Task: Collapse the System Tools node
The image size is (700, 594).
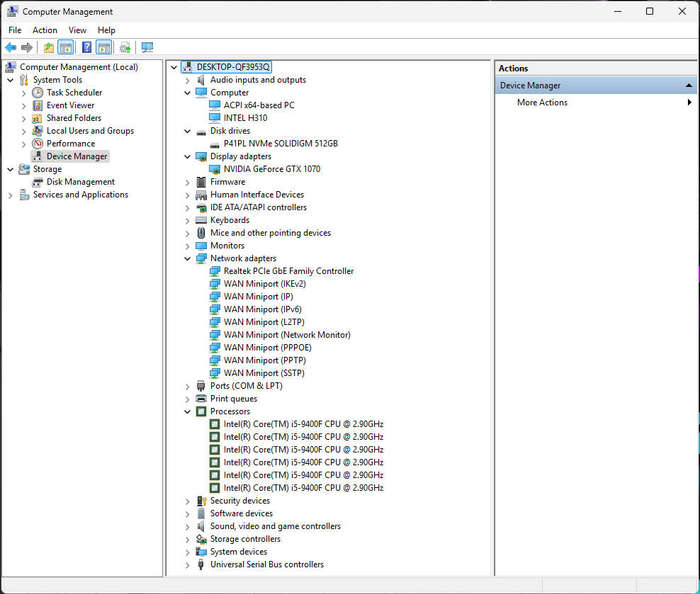Action: (10, 80)
